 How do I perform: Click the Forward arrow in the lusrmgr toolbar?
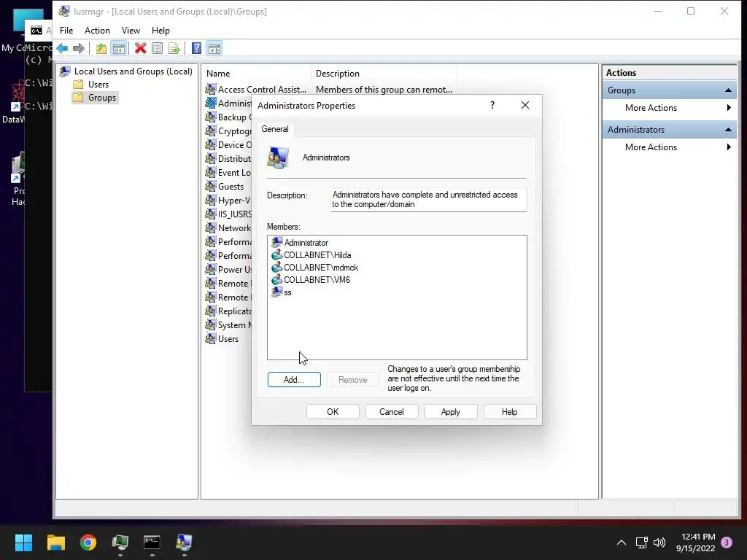pos(79,48)
